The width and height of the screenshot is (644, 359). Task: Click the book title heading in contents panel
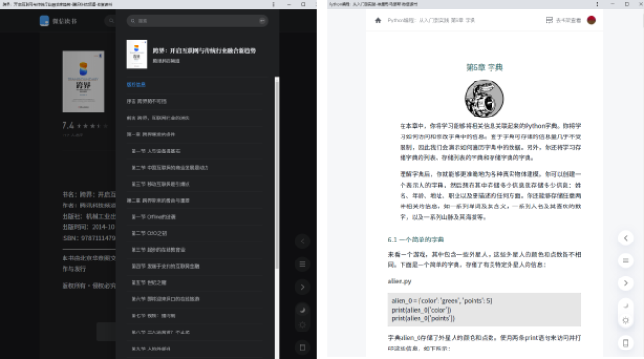(x=205, y=51)
